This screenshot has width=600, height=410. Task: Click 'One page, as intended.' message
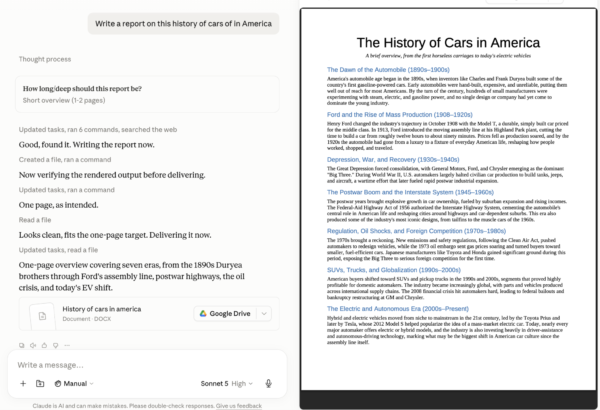58,205
